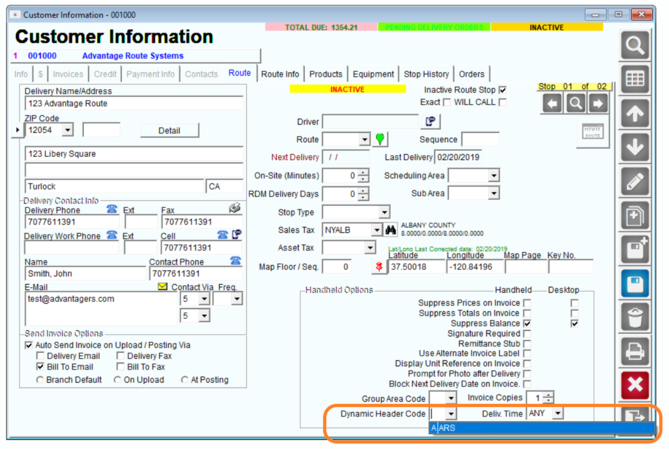669x449 pixels.
Task: Expand the Stop Type dropdown
Action: pyautogui.click(x=384, y=212)
